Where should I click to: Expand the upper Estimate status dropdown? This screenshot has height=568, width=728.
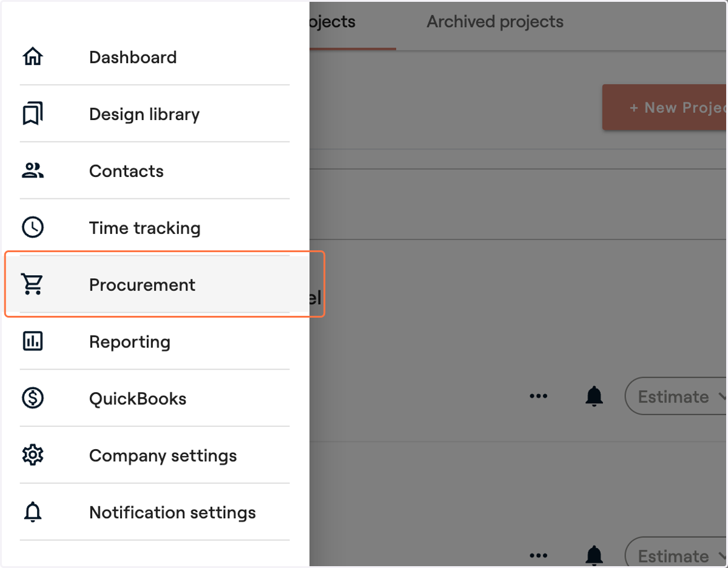pyautogui.click(x=676, y=396)
